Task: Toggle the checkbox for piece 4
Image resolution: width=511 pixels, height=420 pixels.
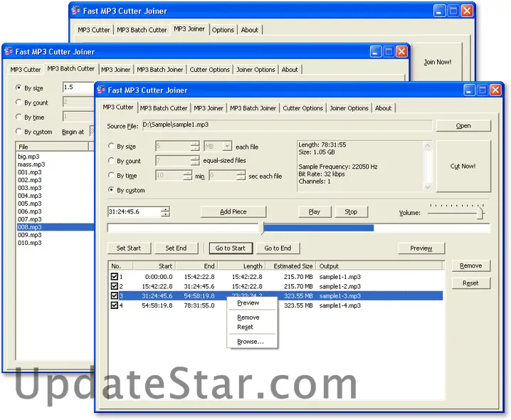Action: tap(115, 305)
